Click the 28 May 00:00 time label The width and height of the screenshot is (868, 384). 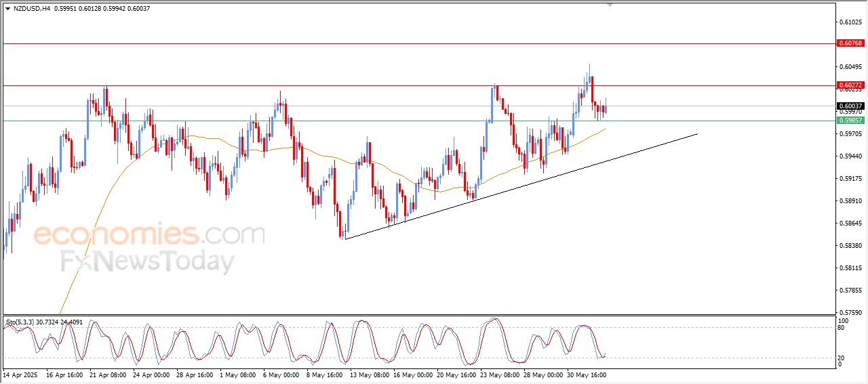[x=543, y=374]
